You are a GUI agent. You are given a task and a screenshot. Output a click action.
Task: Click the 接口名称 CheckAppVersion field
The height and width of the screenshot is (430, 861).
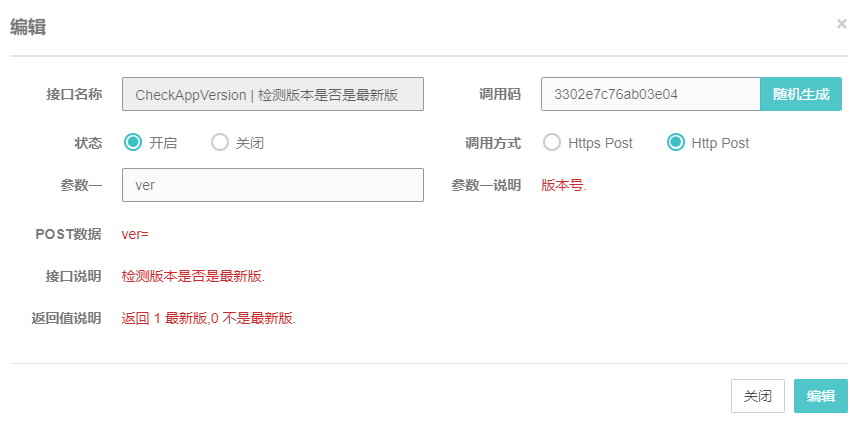pyautogui.click(x=273, y=94)
